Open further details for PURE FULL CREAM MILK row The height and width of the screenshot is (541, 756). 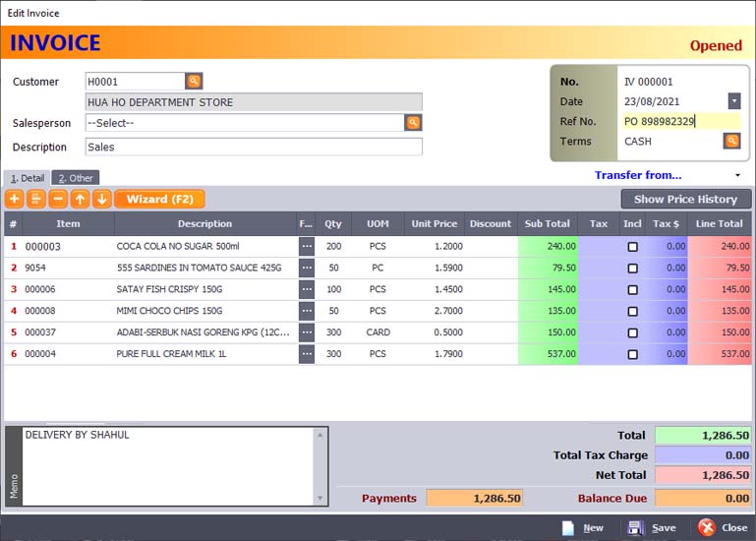click(307, 354)
